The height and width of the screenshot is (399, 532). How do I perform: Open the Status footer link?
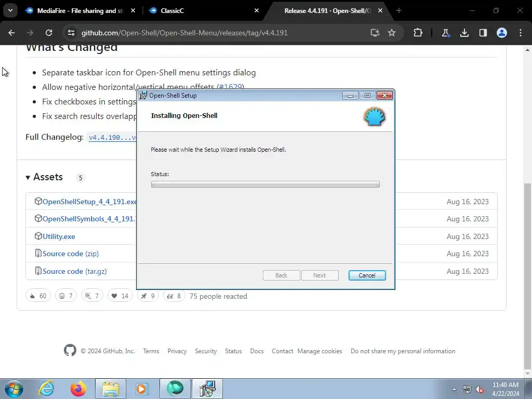tap(233, 351)
